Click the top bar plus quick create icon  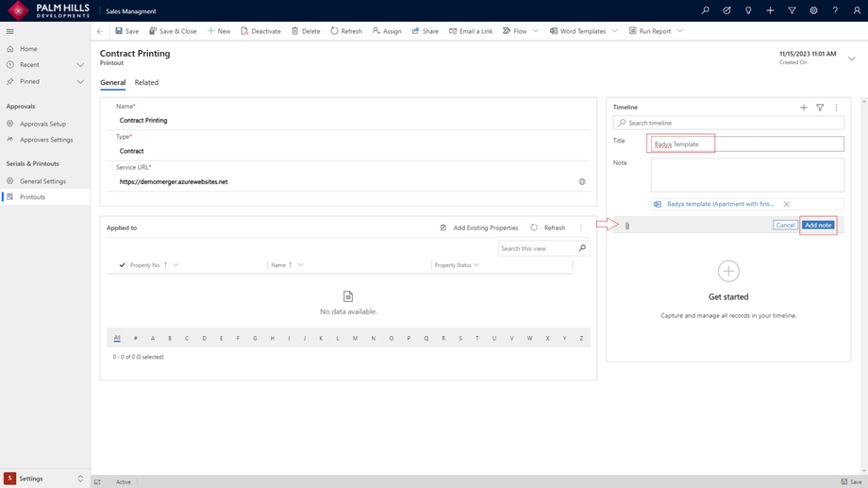point(770,10)
